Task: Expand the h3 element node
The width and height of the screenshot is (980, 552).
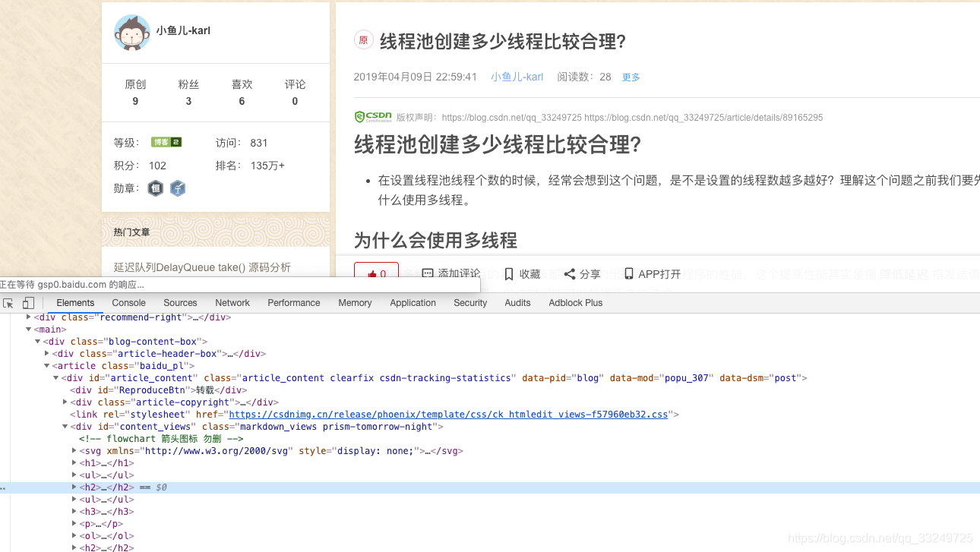Action: point(74,512)
